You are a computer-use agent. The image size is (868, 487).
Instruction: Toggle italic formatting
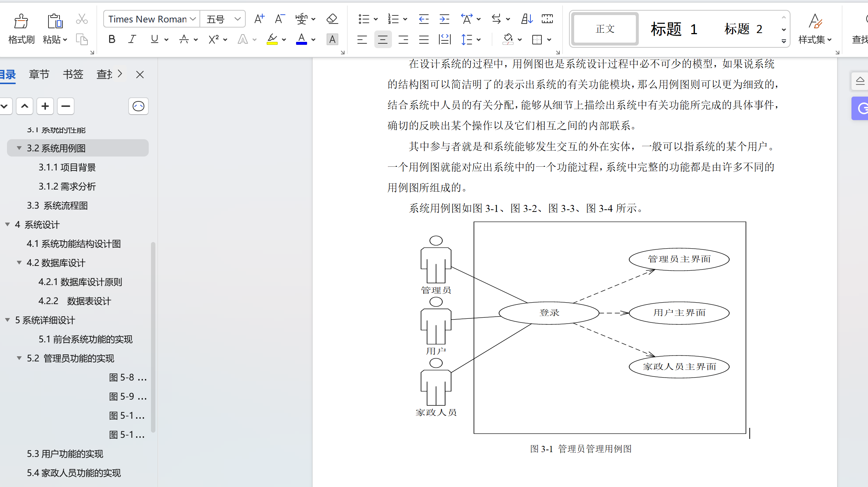[132, 39]
